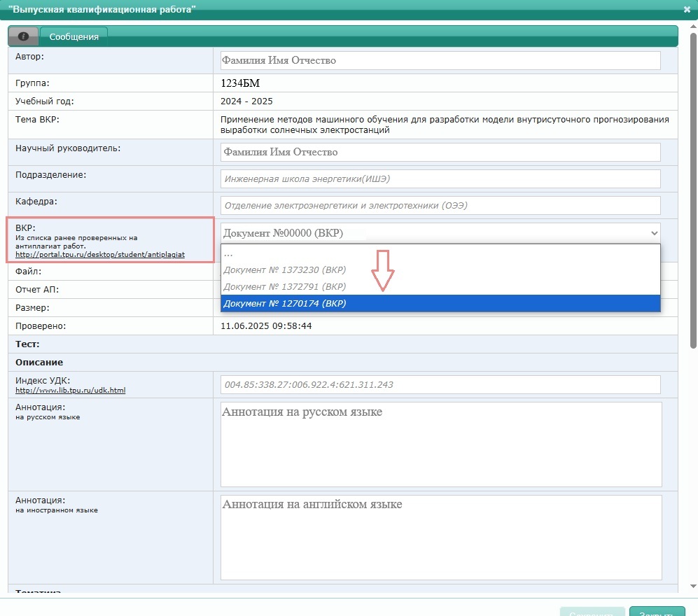Click the Russian annotation text area
The height and width of the screenshot is (616, 698).
click(x=441, y=444)
